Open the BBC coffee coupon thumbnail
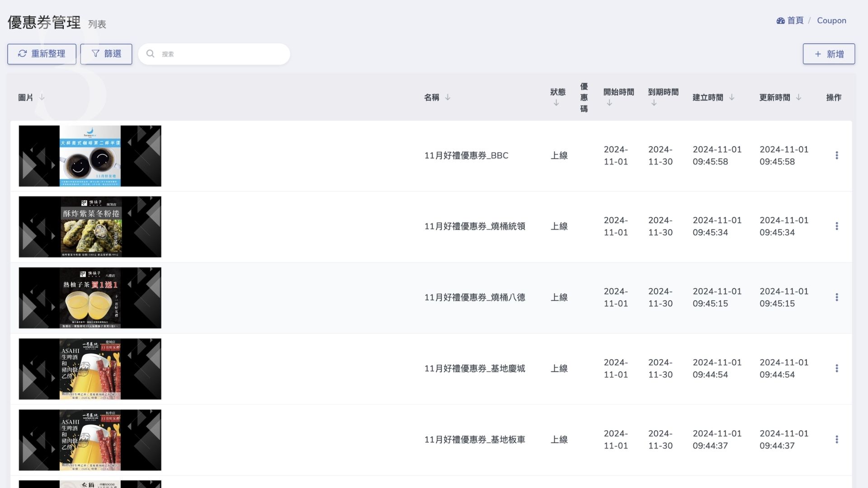The width and height of the screenshot is (868, 488). 90,156
